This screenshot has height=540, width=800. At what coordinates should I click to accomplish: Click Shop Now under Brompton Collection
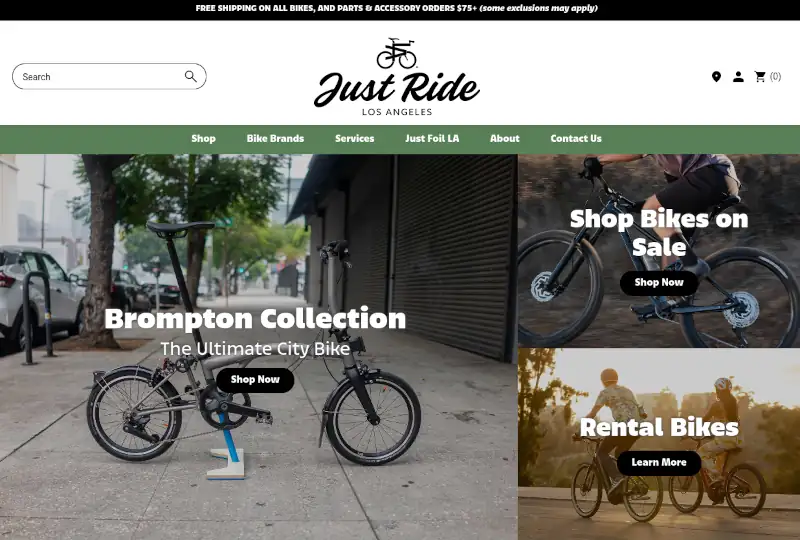point(255,380)
